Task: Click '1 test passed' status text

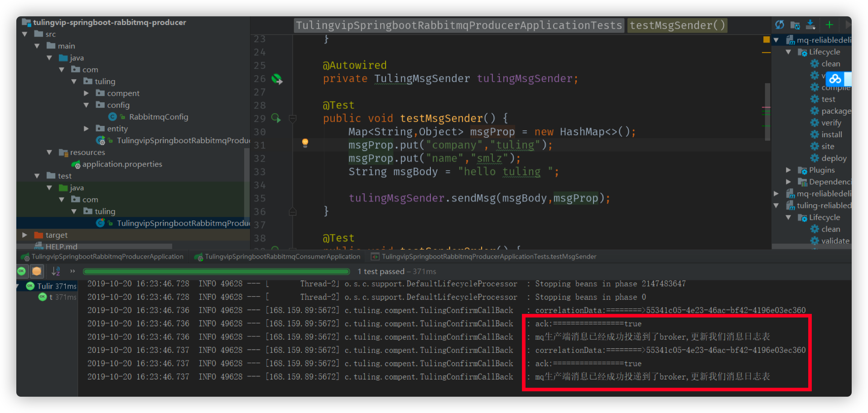Action: tap(381, 271)
